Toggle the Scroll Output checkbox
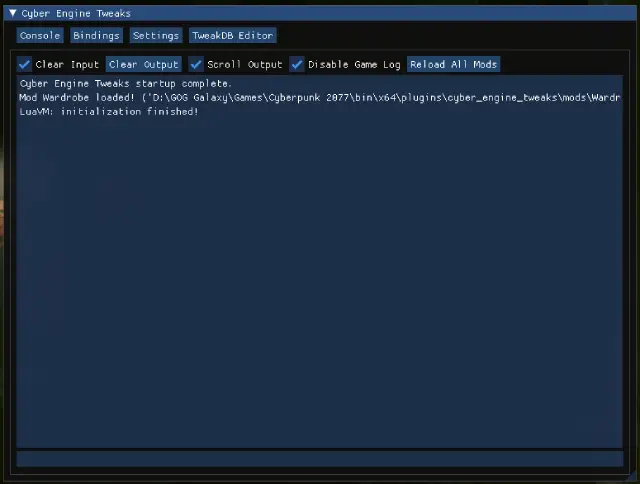The image size is (640, 484). [x=196, y=64]
